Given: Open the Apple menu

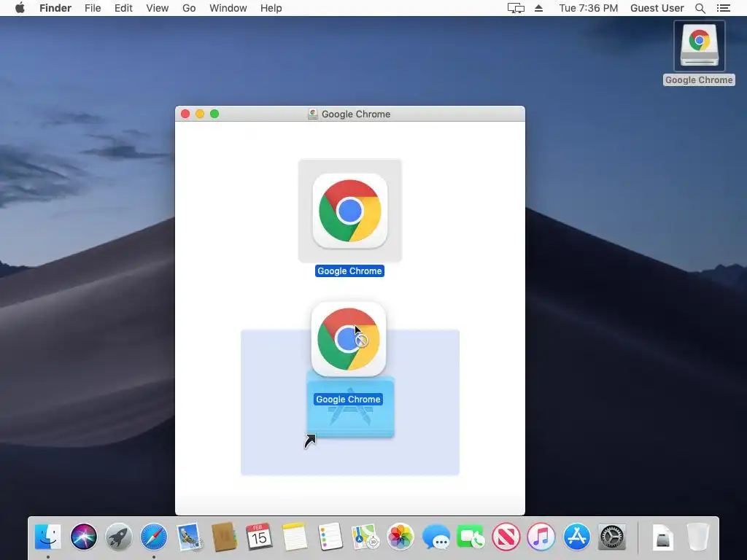Looking at the screenshot, I should click(x=20, y=8).
